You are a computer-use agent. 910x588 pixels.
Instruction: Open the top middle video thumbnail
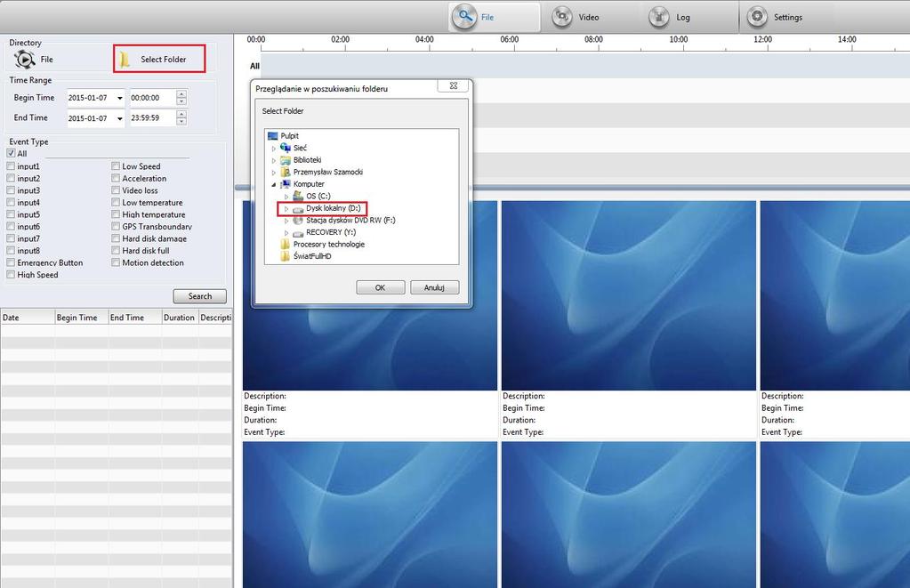click(x=629, y=295)
